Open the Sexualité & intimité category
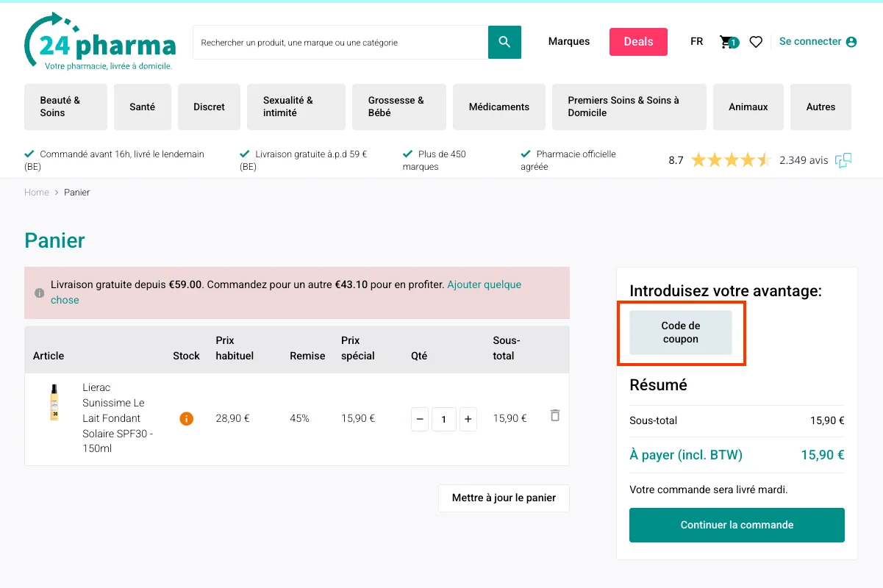 pos(296,107)
